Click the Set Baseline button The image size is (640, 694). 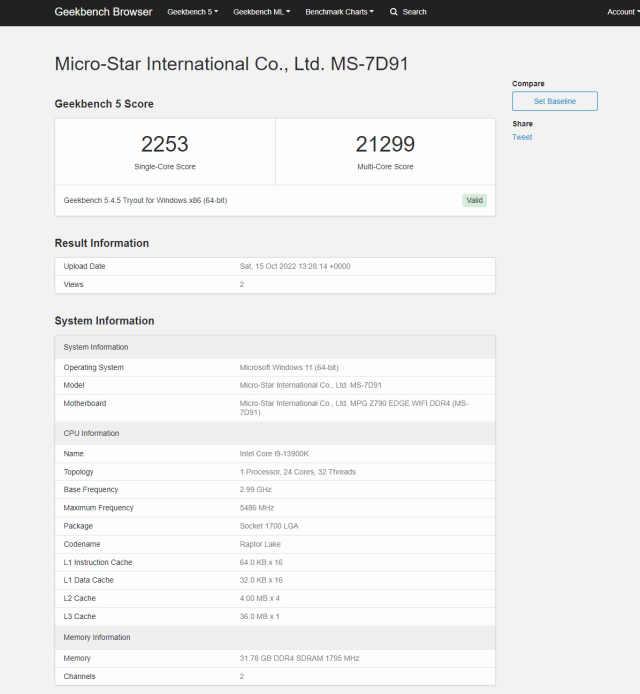[x=555, y=101]
